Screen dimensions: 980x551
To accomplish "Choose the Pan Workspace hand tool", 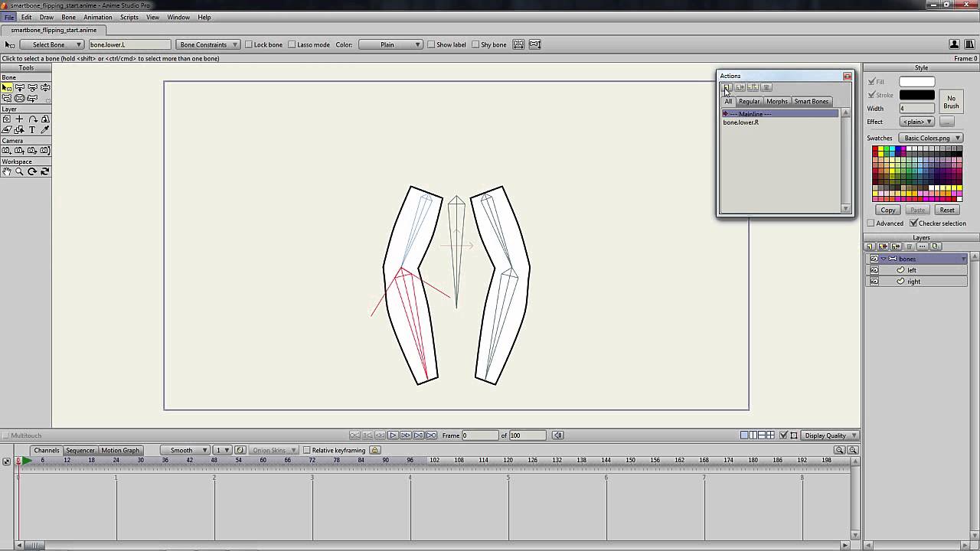I will [x=7, y=171].
